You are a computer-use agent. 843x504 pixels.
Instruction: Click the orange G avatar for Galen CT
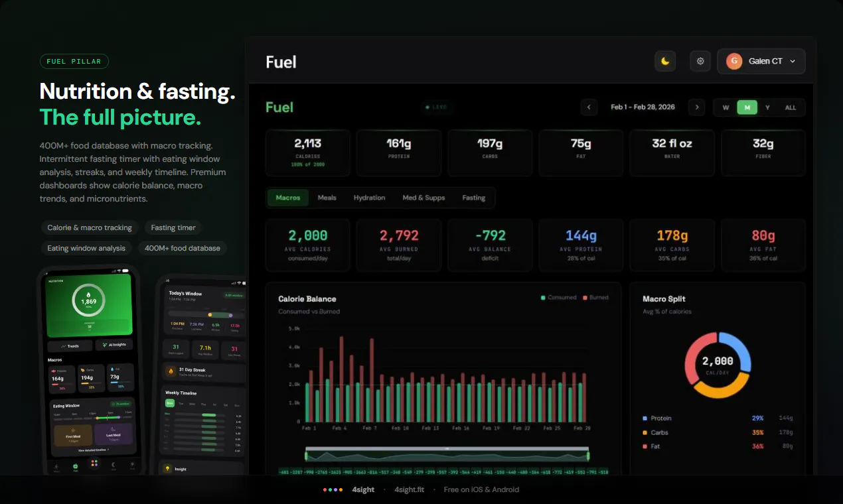pos(733,61)
